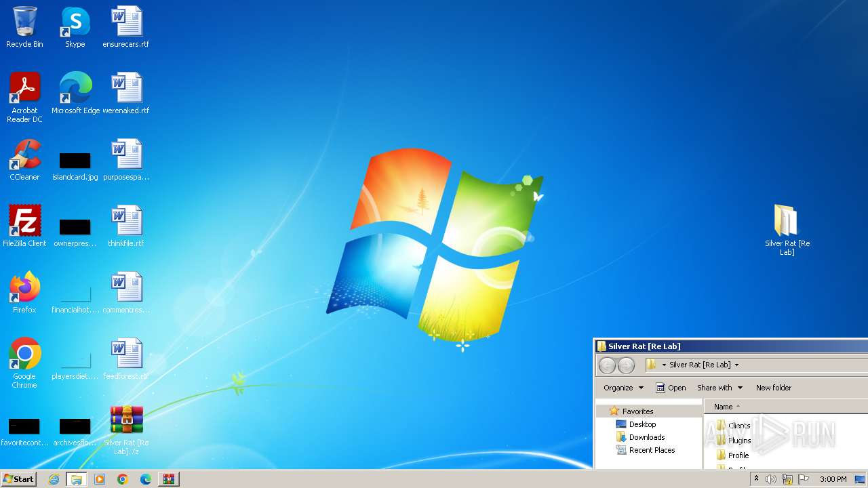This screenshot has height=488, width=868.
Task: Expand the address bar path dropdown arrow
Action: click(x=737, y=365)
